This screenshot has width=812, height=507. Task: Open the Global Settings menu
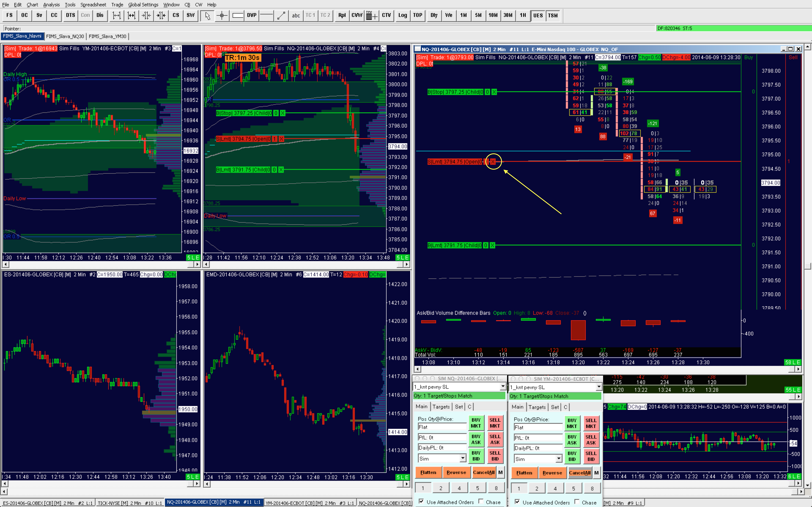pyautogui.click(x=143, y=5)
